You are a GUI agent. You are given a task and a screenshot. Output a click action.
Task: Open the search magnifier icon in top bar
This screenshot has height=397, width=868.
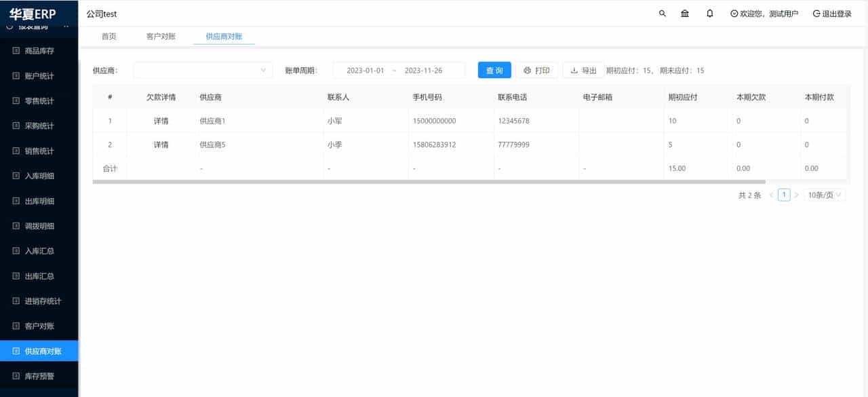point(662,13)
